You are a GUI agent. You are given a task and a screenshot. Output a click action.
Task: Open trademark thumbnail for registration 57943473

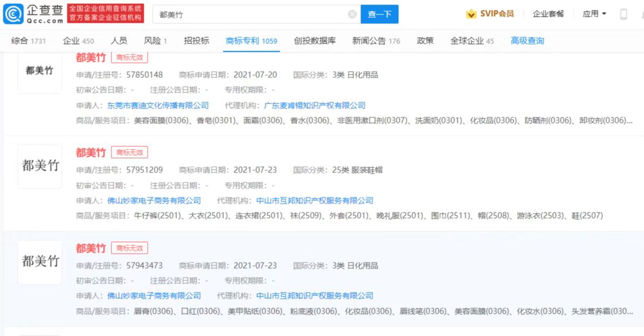[40, 262]
